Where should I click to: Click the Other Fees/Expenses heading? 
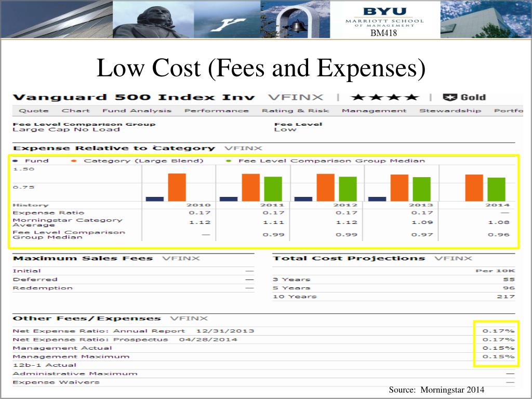[x=87, y=318]
